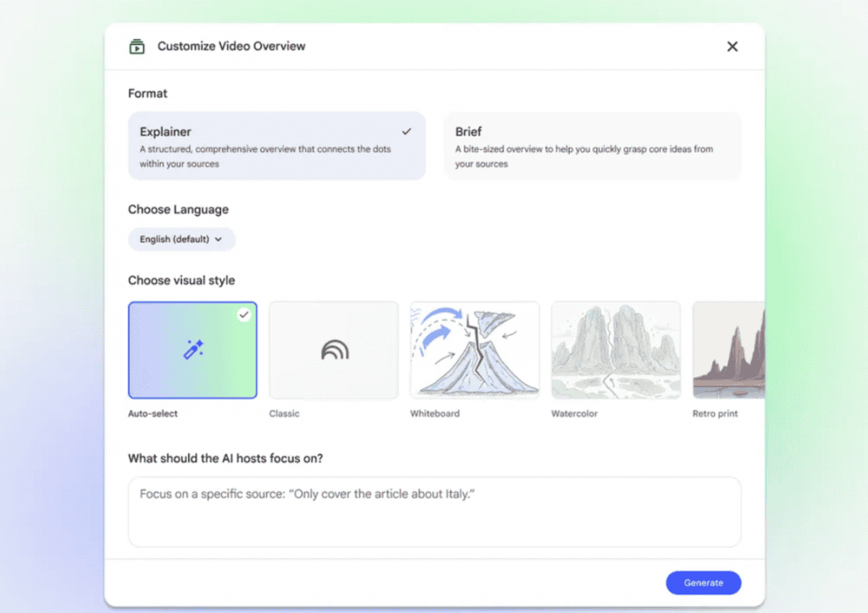Click the Video Overview icon in header

[136, 47]
